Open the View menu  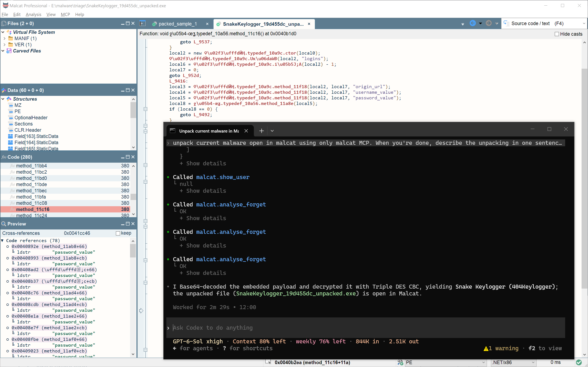click(x=51, y=14)
